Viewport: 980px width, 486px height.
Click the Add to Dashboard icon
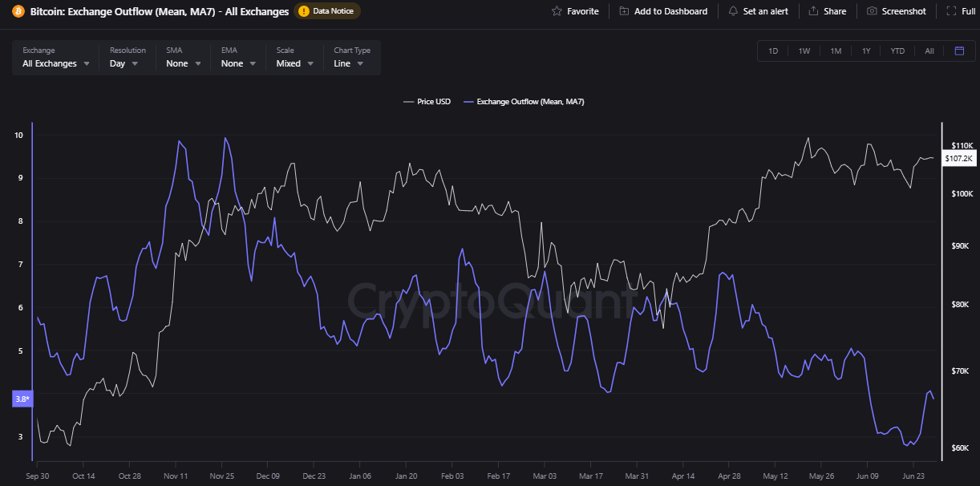click(x=624, y=11)
